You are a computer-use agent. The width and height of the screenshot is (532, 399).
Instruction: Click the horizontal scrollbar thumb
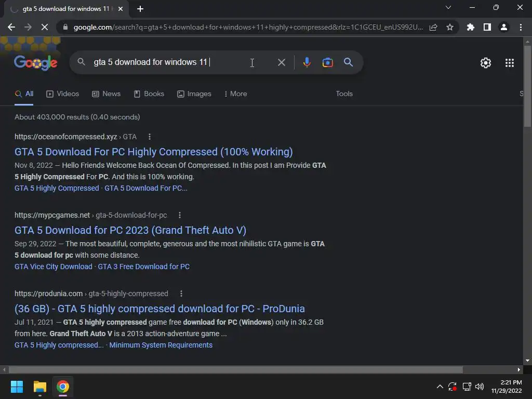236,369
